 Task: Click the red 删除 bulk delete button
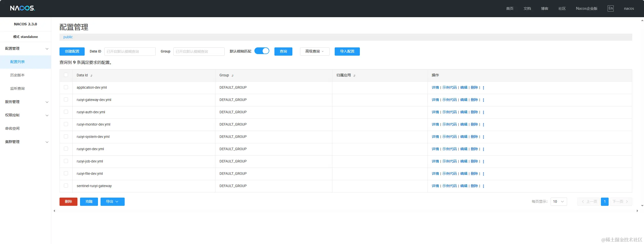pos(68,202)
